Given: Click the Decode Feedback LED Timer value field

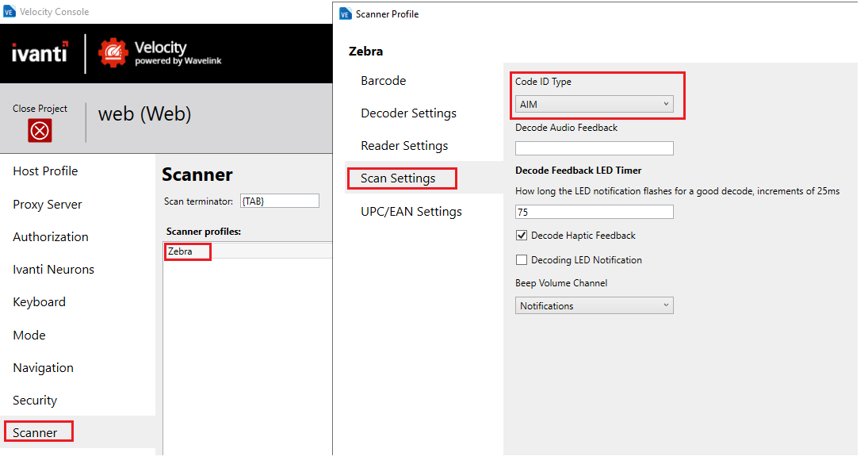Looking at the screenshot, I should (593, 211).
